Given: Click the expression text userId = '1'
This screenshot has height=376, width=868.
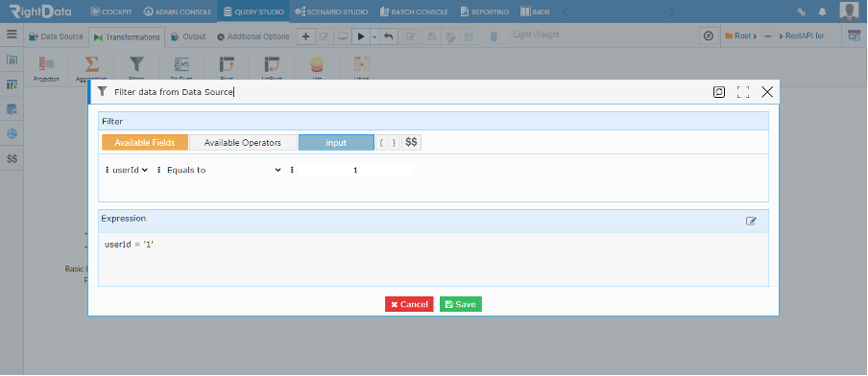Looking at the screenshot, I should (x=129, y=244).
